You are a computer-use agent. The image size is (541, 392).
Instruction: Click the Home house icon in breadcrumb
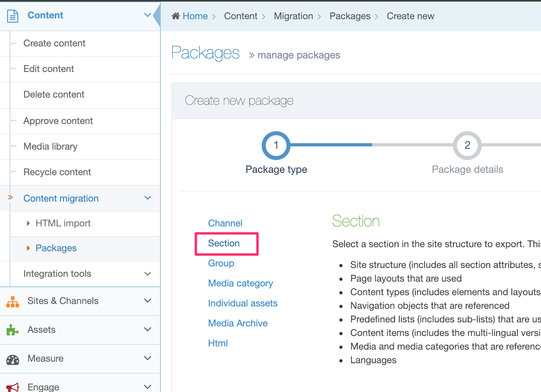coord(175,16)
